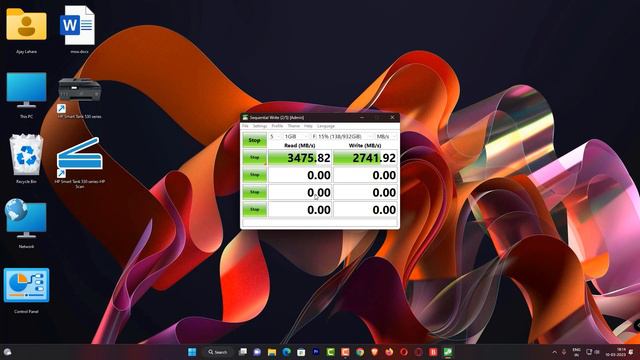Viewport: 640px width, 360px height.
Task: Open the unit dropdown showing MB/s
Action: click(386, 136)
